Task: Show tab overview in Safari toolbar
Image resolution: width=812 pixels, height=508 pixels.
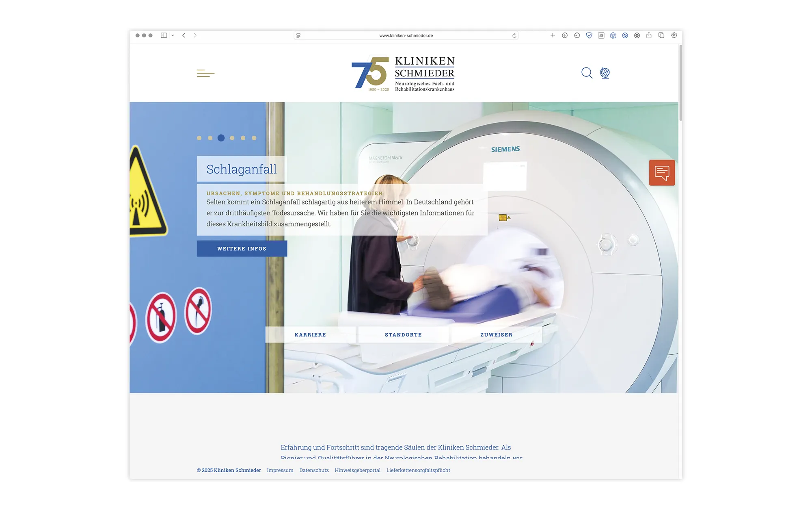Action: coord(661,35)
